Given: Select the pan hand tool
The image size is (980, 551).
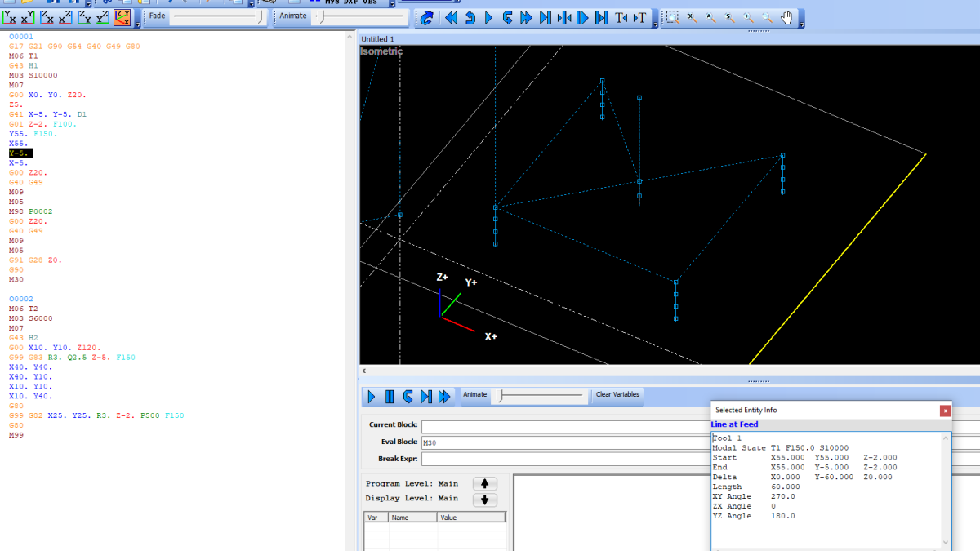Looking at the screenshot, I should tap(786, 17).
